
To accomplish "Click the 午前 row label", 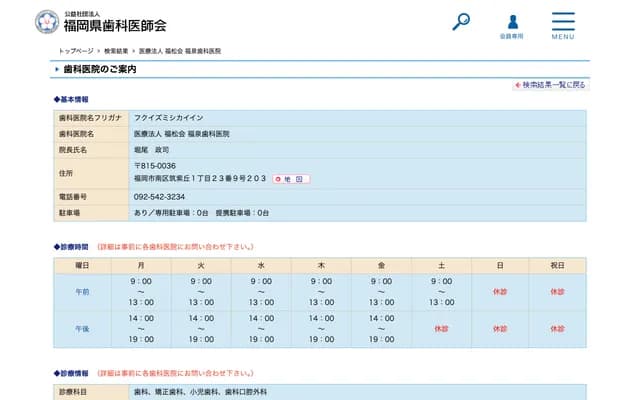I will [x=82, y=291].
